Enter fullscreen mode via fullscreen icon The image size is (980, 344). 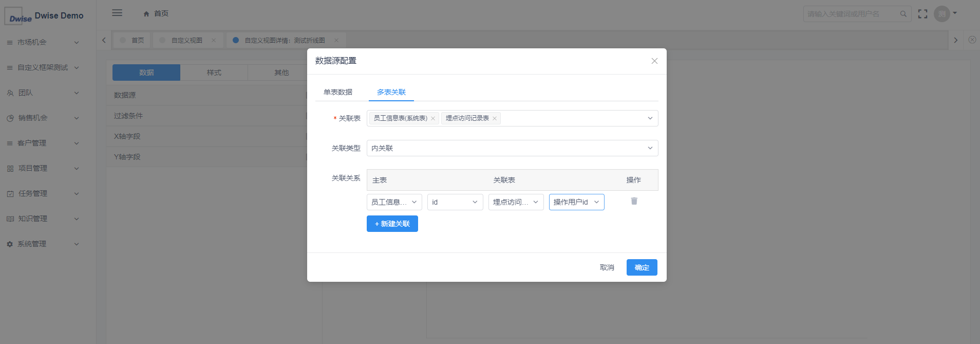(x=923, y=14)
